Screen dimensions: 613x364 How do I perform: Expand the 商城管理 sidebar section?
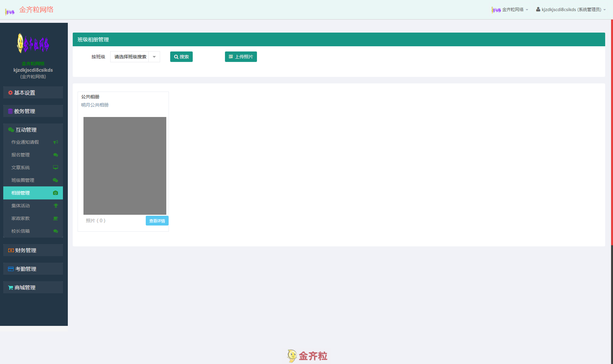point(33,287)
